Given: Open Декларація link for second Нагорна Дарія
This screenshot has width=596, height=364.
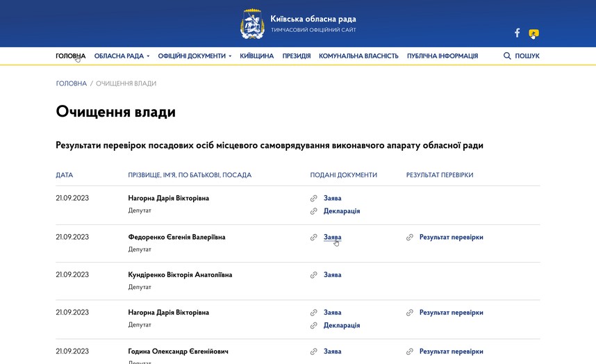Looking at the screenshot, I should [342, 326].
